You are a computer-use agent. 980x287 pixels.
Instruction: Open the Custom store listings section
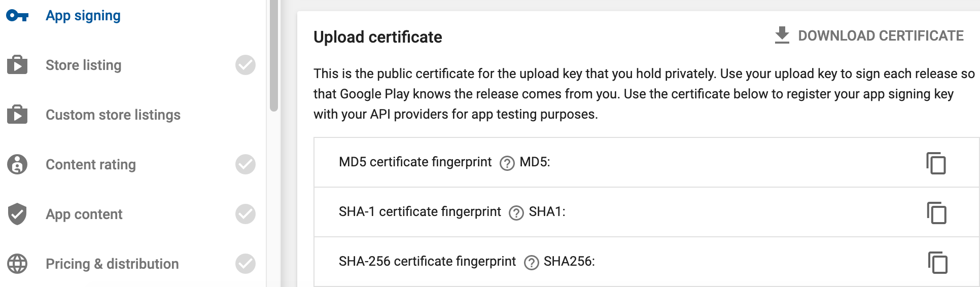tap(113, 115)
